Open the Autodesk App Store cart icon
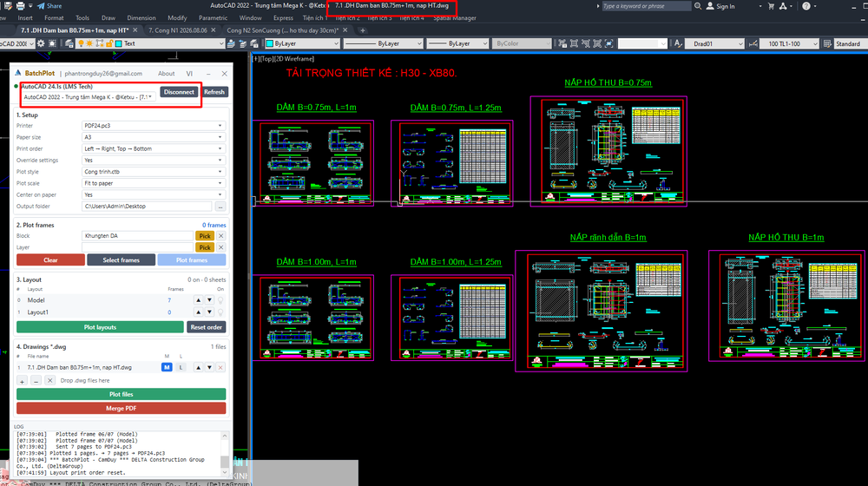 pos(771,6)
